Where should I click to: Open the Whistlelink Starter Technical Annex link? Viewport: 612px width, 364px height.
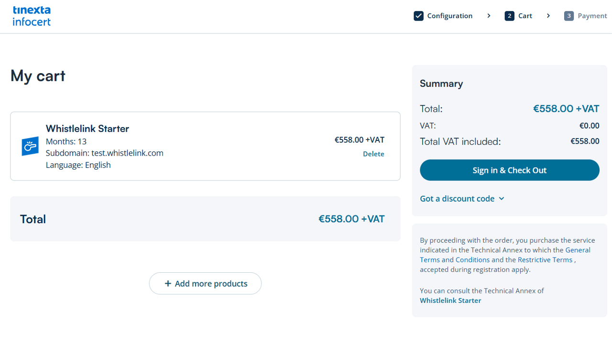(450, 300)
